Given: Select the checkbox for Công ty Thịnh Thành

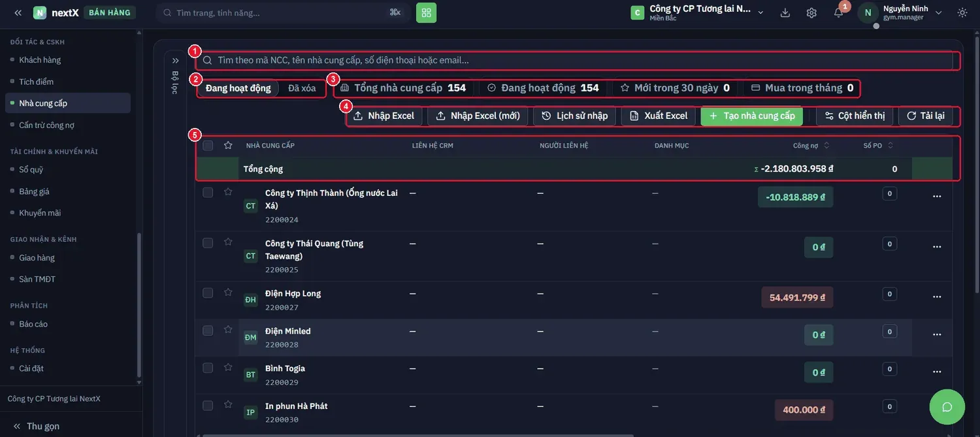Looking at the screenshot, I should click(x=208, y=192).
